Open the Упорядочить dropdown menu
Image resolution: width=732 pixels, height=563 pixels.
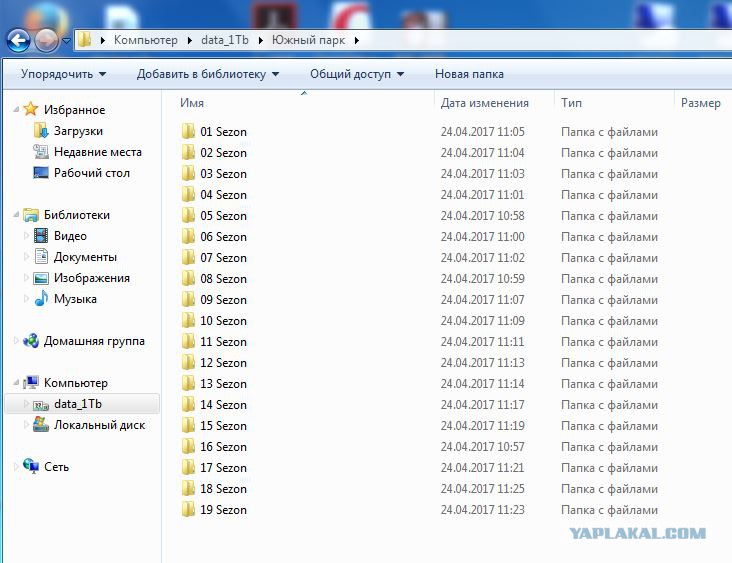[63, 74]
